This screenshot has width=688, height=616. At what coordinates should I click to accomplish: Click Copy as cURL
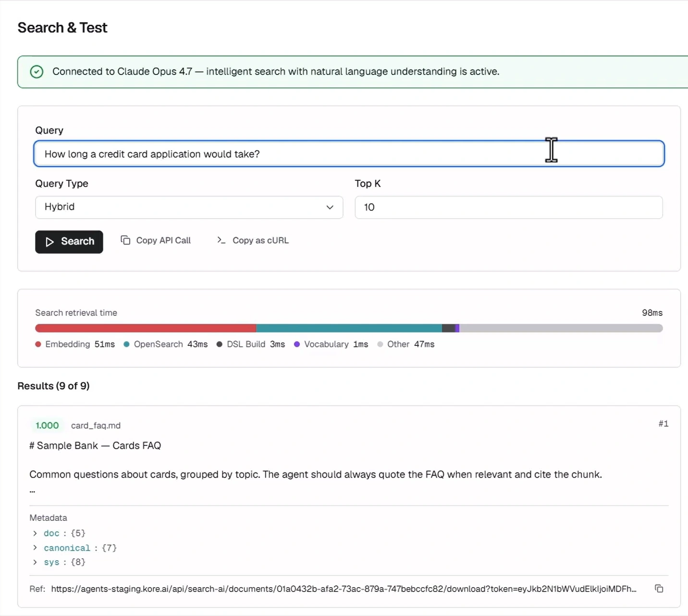click(x=253, y=240)
